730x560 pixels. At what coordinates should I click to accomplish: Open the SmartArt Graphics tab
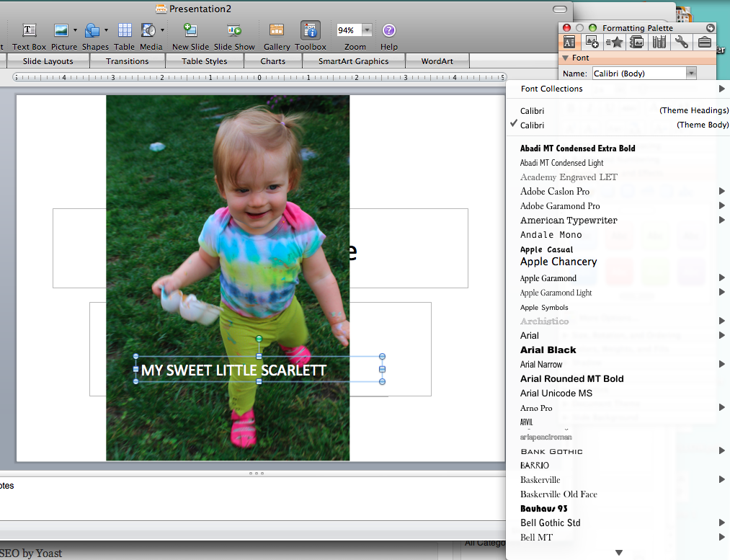pos(353,61)
